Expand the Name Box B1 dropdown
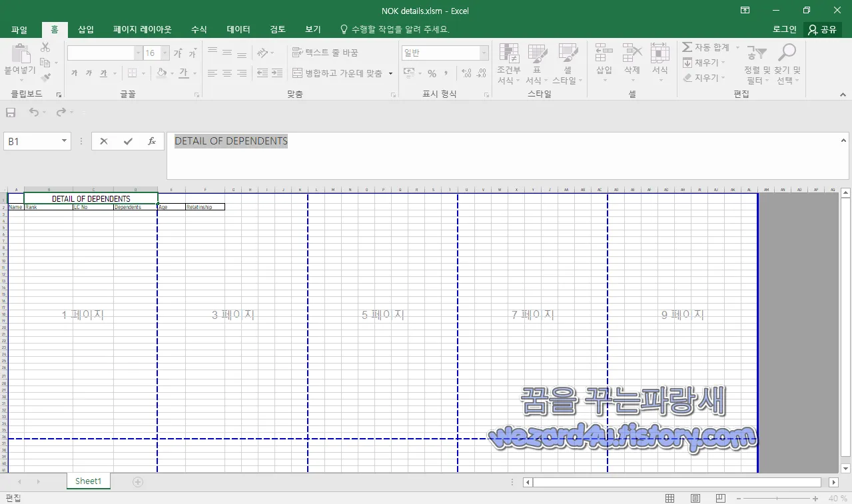852x504 pixels. 65,141
